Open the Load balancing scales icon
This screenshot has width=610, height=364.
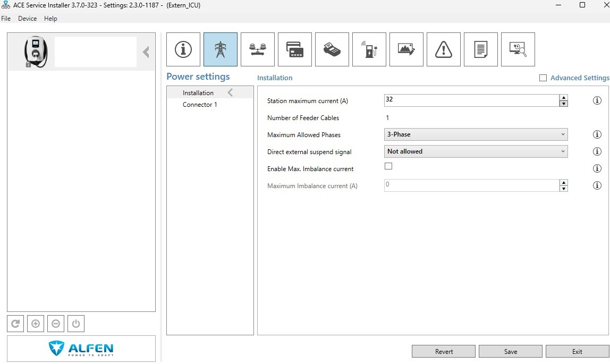click(x=258, y=49)
